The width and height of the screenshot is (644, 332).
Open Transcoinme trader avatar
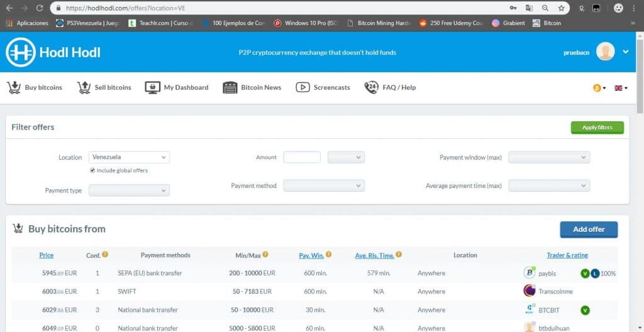click(x=530, y=291)
